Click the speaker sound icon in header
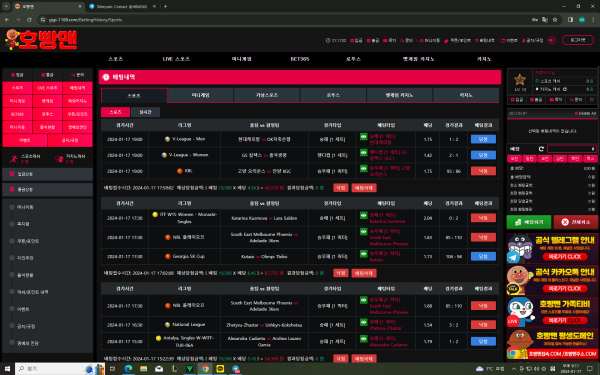The image size is (600, 375). pos(551,40)
